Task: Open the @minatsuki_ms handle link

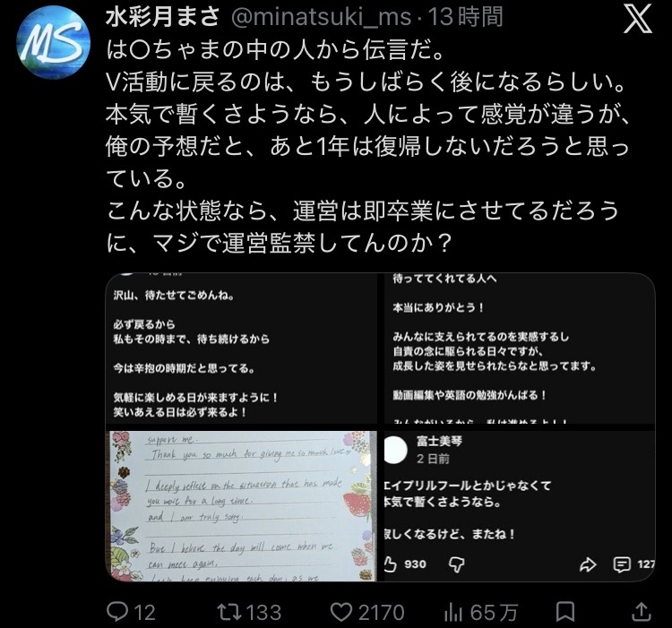Action: click(x=321, y=18)
